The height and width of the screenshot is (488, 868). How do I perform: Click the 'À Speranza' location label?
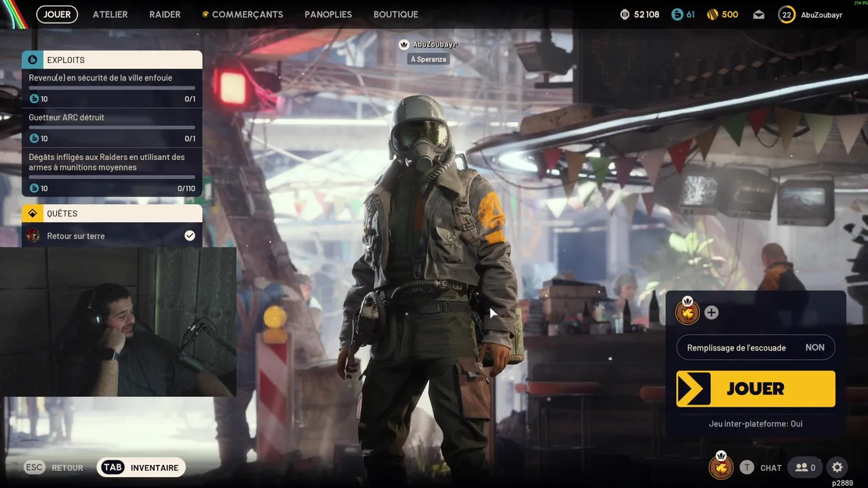(x=429, y=59)
